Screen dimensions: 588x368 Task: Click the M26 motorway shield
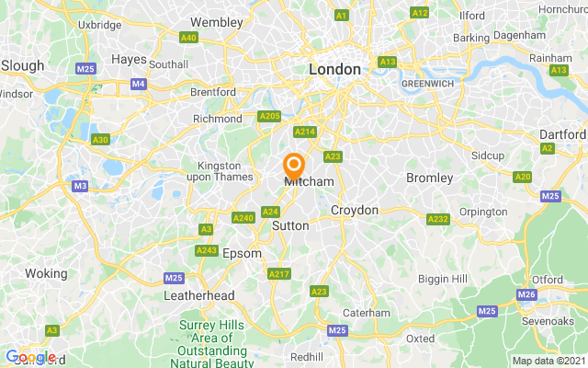coord(526,294)
